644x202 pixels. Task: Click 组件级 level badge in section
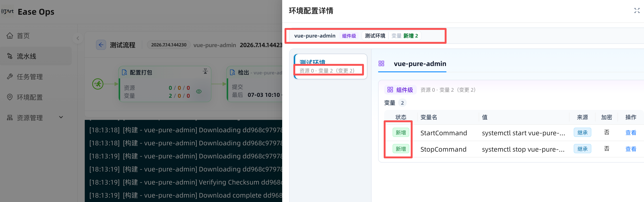click(400, 90)
